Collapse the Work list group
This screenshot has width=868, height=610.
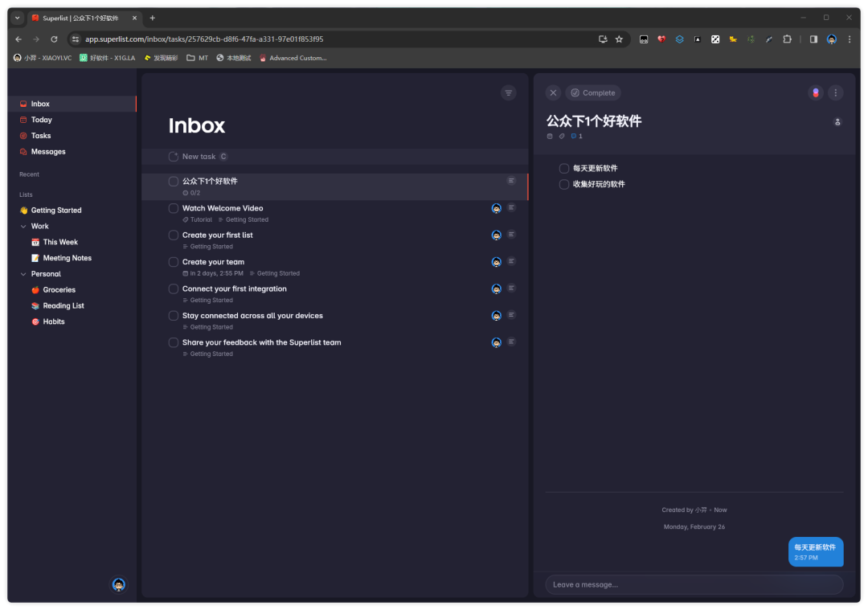coord(23,227)
